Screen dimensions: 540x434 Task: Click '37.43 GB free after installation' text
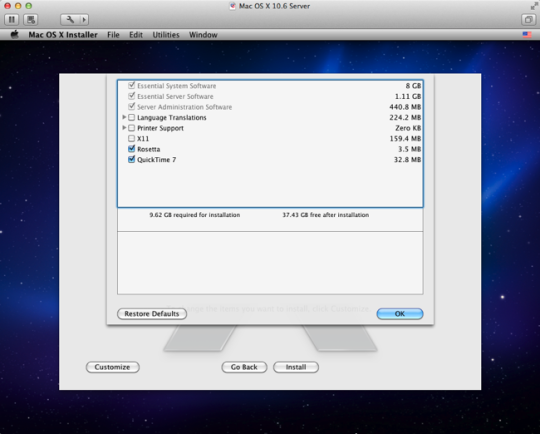(326, 215)
